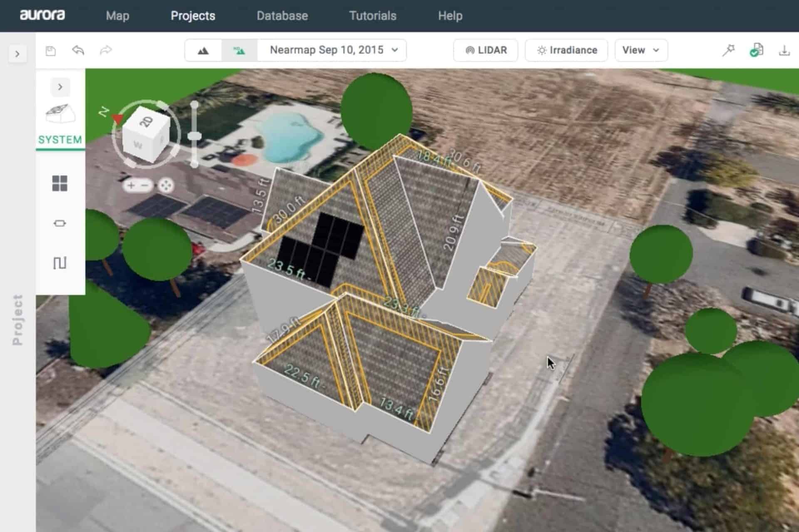Click the vertical tilt slider handle
The width and height of the screenshot is (799, 532).
[194, 136]
